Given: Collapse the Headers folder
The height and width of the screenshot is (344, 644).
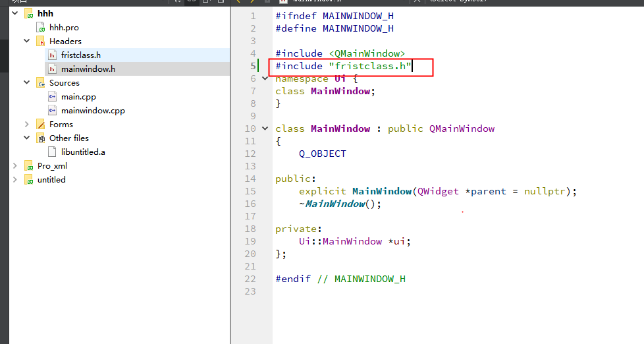Looking at the screenshot, I should tap(27, 41).
